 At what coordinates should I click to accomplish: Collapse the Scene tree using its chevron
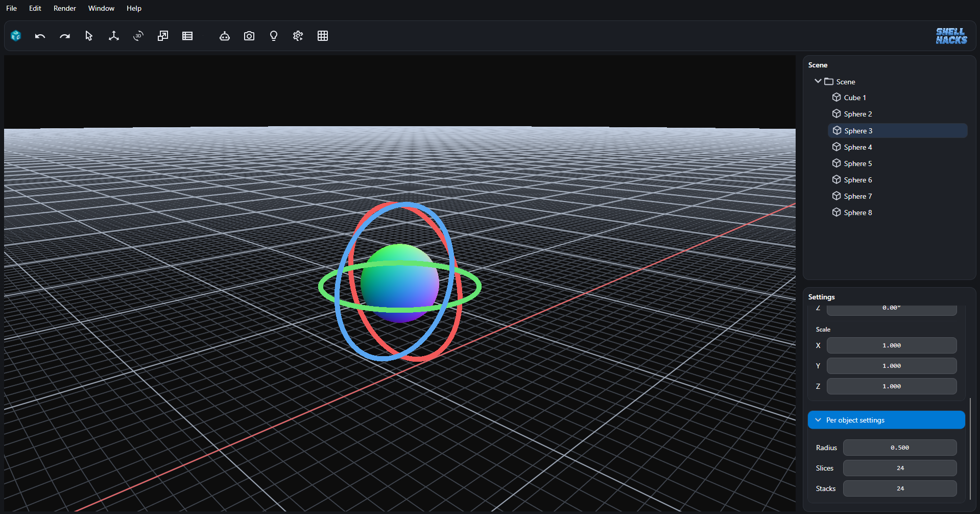coord(819,81)
